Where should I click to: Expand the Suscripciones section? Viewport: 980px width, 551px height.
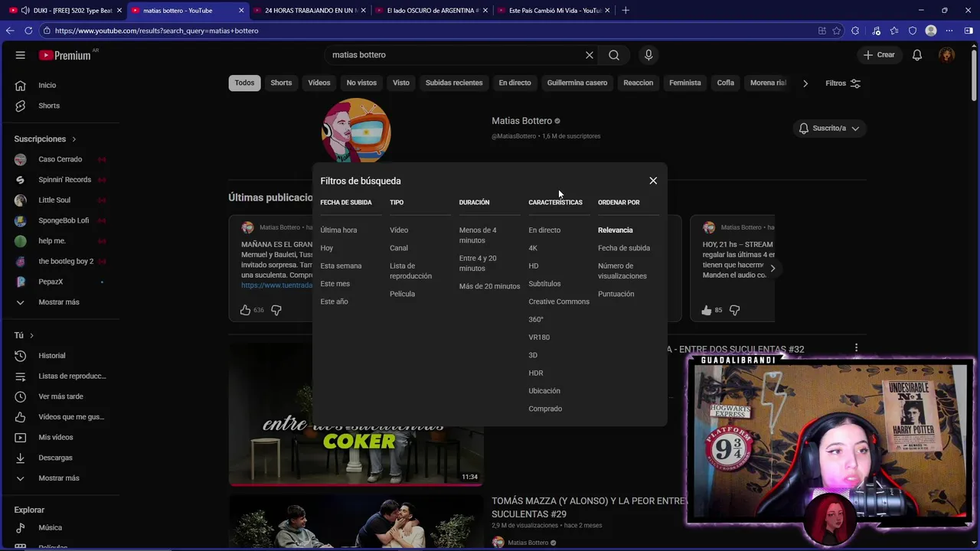point(45,139)
